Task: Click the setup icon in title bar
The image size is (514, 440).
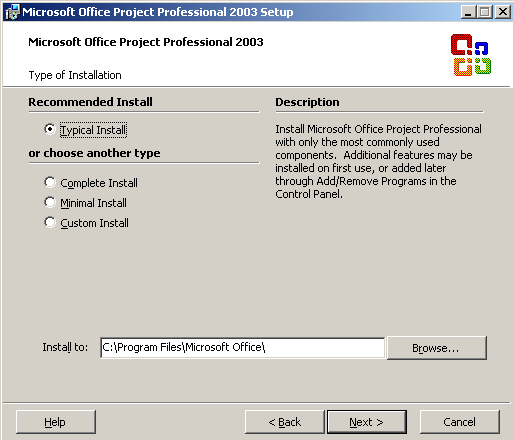Action: coord(13,12)
